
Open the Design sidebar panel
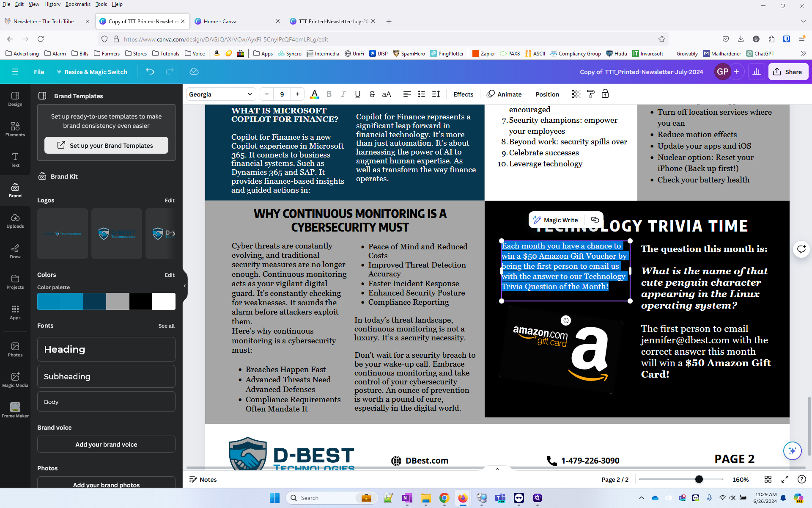(x=15, y=99)
